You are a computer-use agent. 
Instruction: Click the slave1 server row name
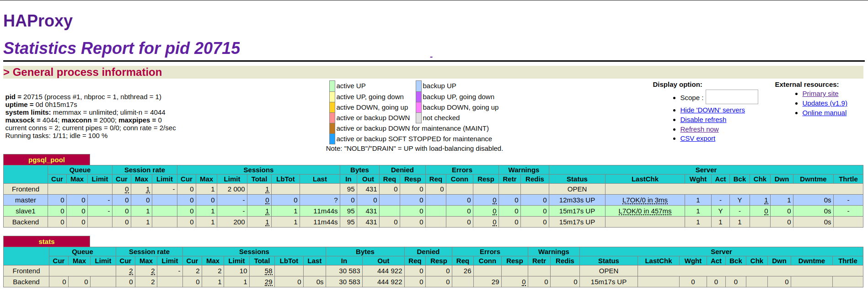pos(26,211)
